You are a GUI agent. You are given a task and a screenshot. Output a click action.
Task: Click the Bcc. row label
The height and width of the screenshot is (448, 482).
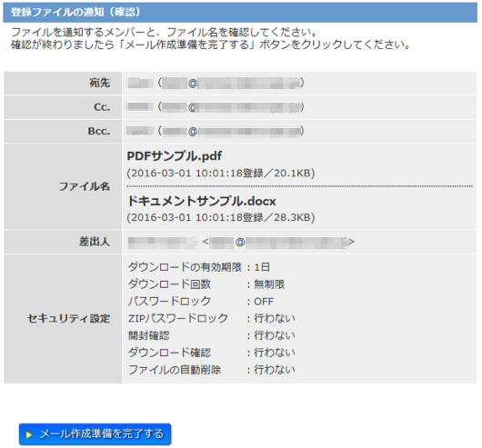(99, 131)
